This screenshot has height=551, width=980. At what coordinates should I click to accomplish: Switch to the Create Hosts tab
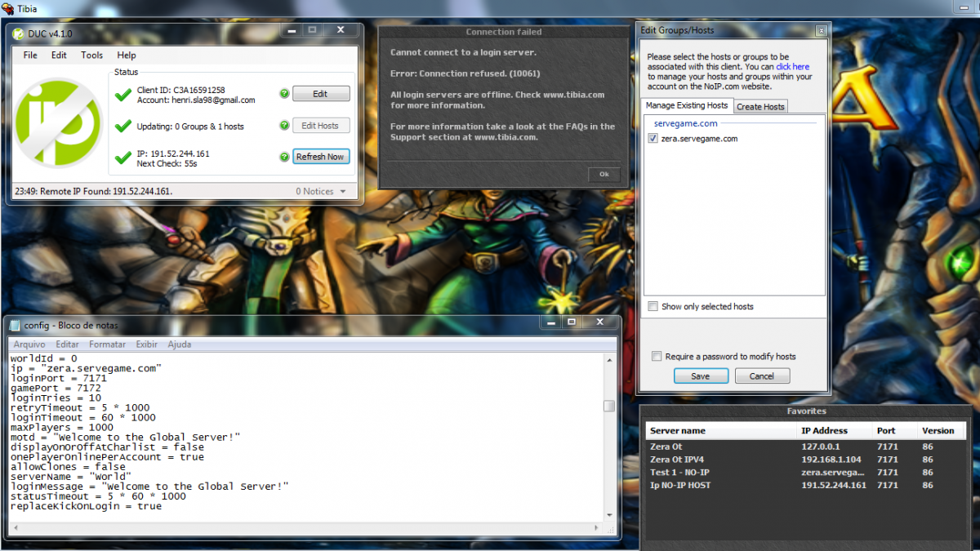(760, 107)
